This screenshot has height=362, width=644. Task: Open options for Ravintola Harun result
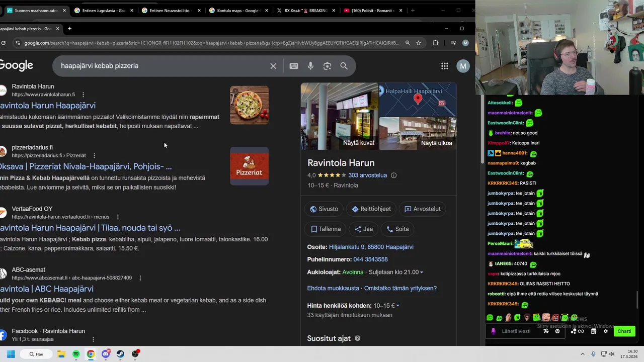(83, 95)
